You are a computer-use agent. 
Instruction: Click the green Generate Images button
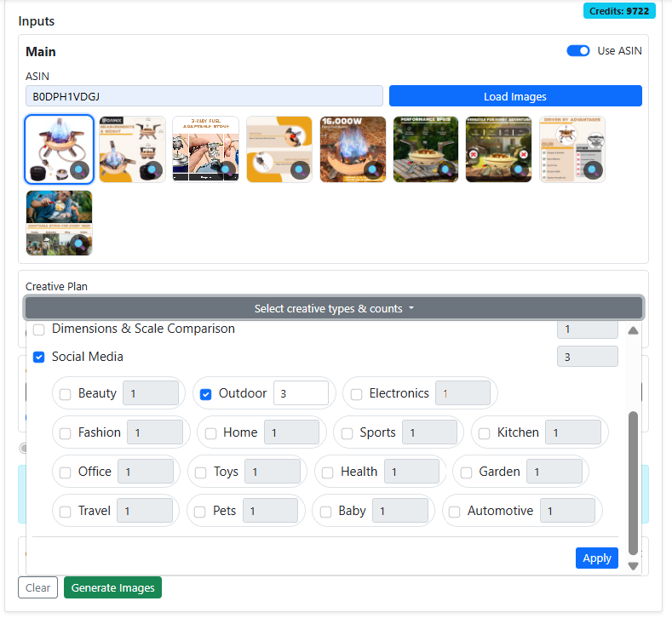point(112,587)
